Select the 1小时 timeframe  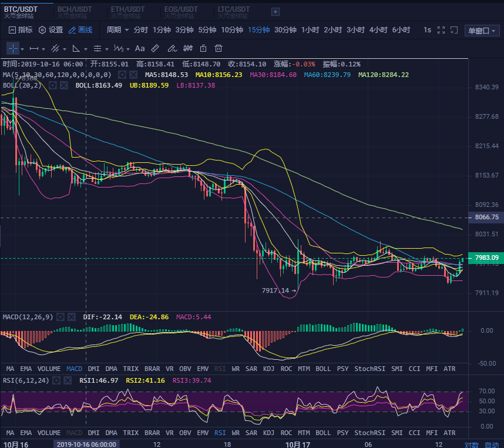pos(310,30)
